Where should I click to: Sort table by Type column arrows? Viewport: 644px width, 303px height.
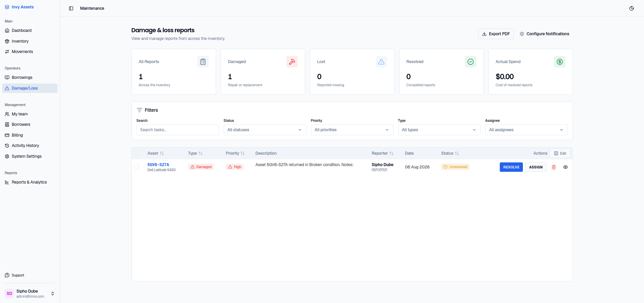[201, 153]
